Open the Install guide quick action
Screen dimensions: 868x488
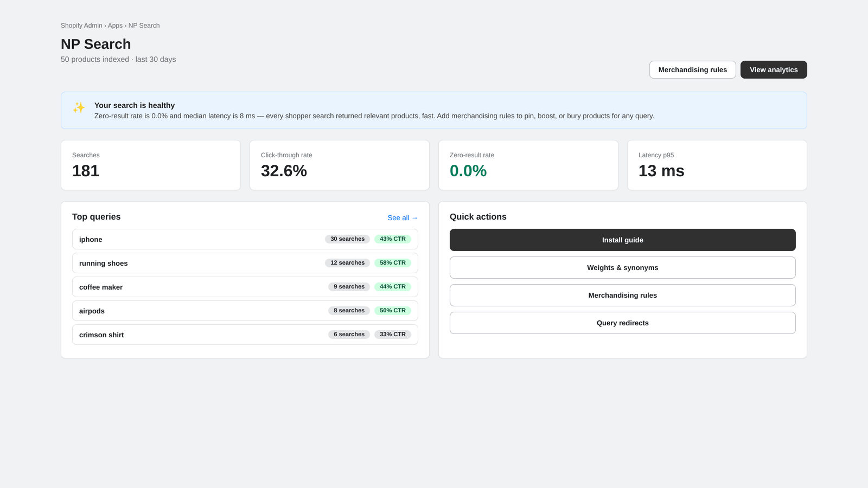[x=623, y=240]
